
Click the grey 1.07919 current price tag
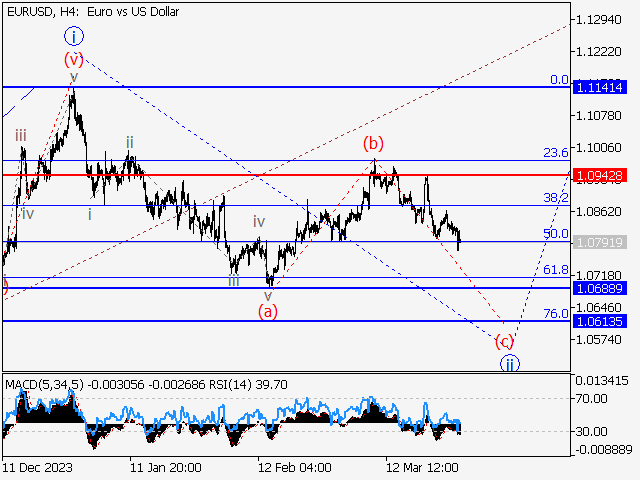(x=600, y=242)
